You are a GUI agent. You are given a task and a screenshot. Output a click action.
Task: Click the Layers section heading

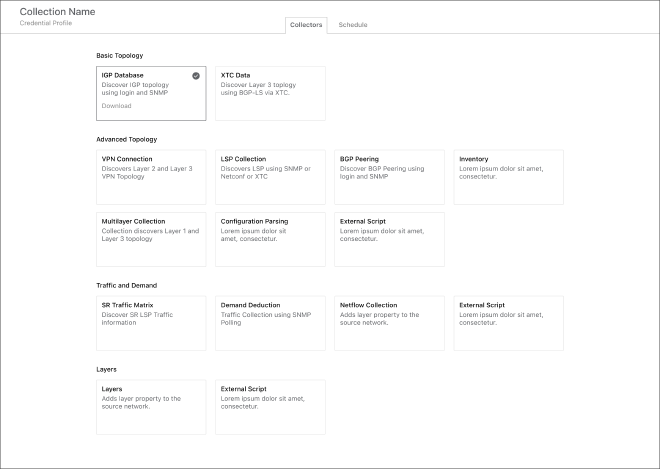coord(106,369)
